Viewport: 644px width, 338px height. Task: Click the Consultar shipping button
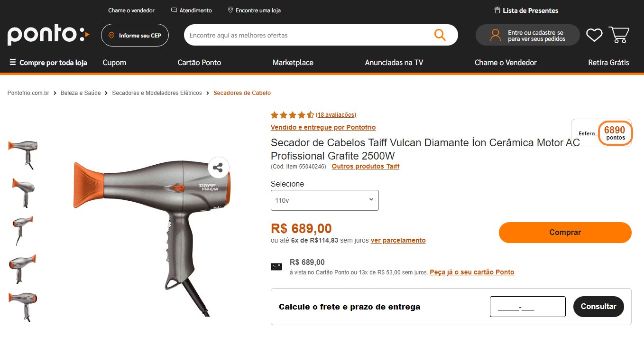pyautogui.click(x=598, y=307)
